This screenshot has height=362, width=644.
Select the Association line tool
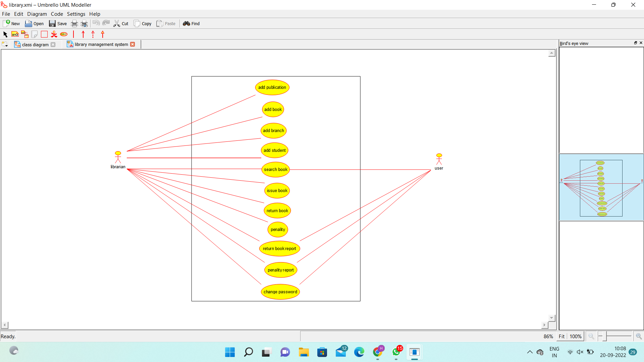pos(73,34)
